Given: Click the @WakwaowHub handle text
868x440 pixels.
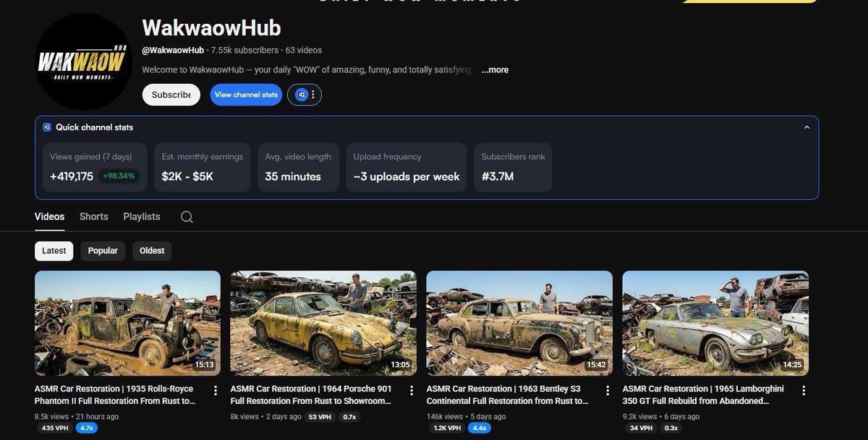Looking at the screenshot, I should coord(173,51).
